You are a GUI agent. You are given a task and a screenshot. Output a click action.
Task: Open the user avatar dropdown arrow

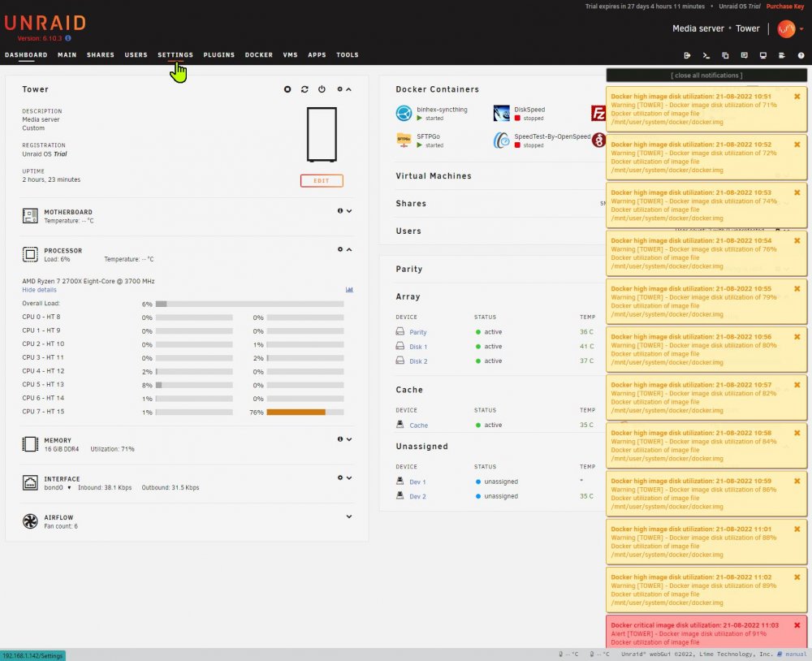coord(801,29)
